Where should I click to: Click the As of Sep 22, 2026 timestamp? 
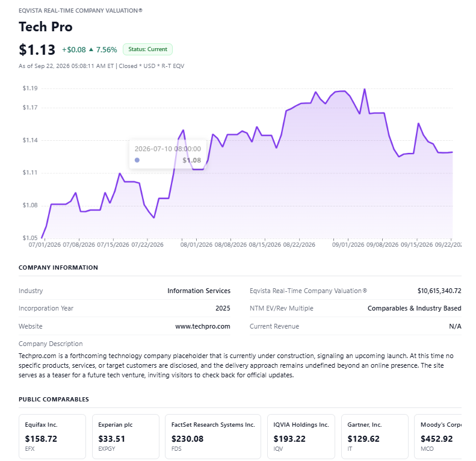coord(101,66)
